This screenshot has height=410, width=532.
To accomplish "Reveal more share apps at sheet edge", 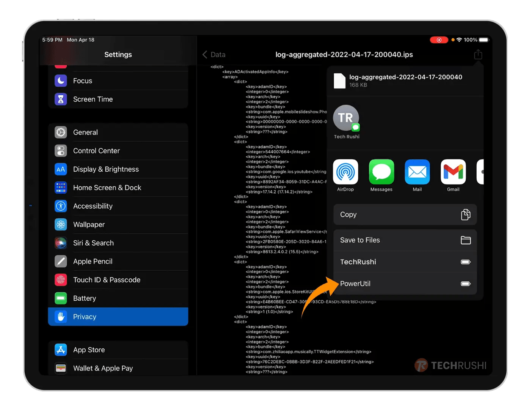I will pos(481,172).
